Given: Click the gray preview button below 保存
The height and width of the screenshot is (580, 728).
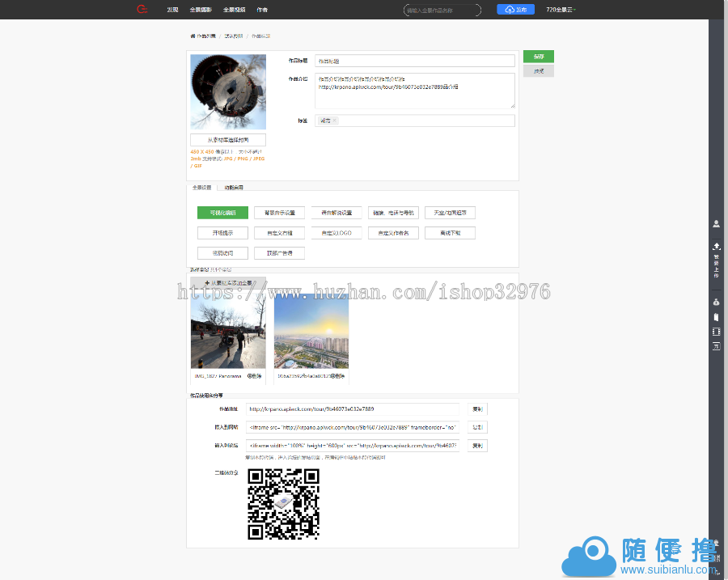Looking at the screenshot, I should coord(539,71).
